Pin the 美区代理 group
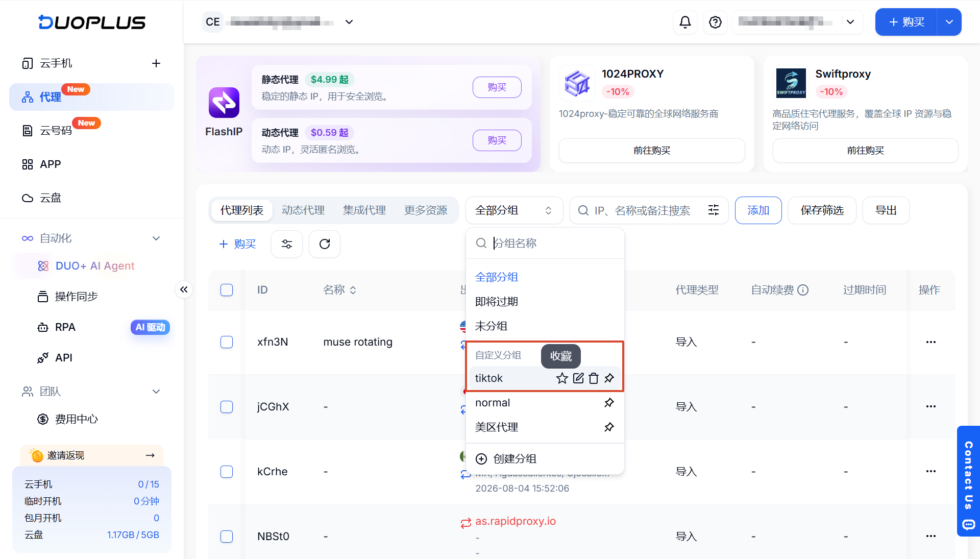The height and width of the screenshot is (559, 980). (x=609, y=427)
